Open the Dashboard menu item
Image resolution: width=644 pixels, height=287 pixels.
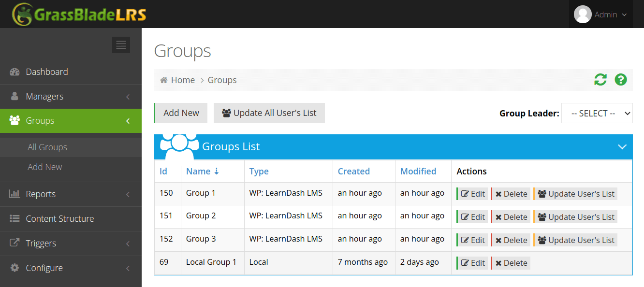[x=71, y=72]
